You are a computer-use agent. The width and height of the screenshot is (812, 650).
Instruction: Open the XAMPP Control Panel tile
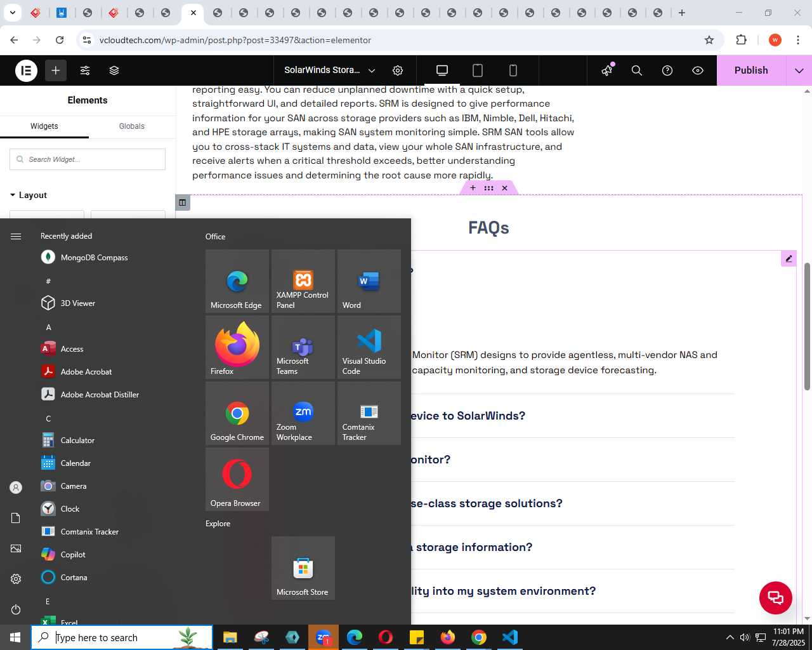click(303, 281)
